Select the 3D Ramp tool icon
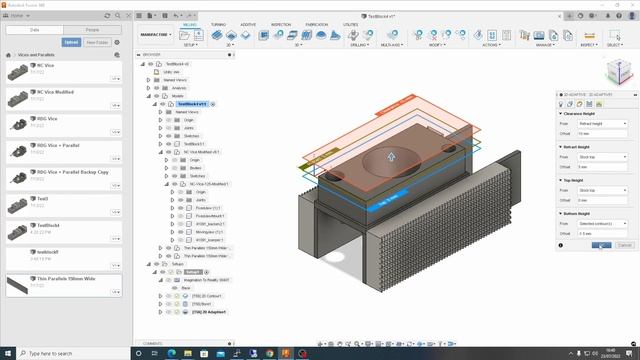 (x=335, y=35)
